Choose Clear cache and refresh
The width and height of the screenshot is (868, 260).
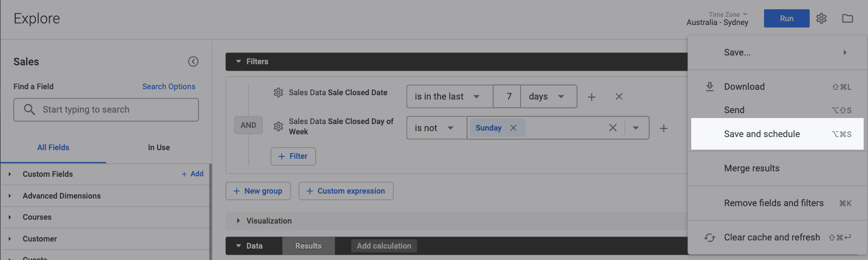(x=778, y=237)
